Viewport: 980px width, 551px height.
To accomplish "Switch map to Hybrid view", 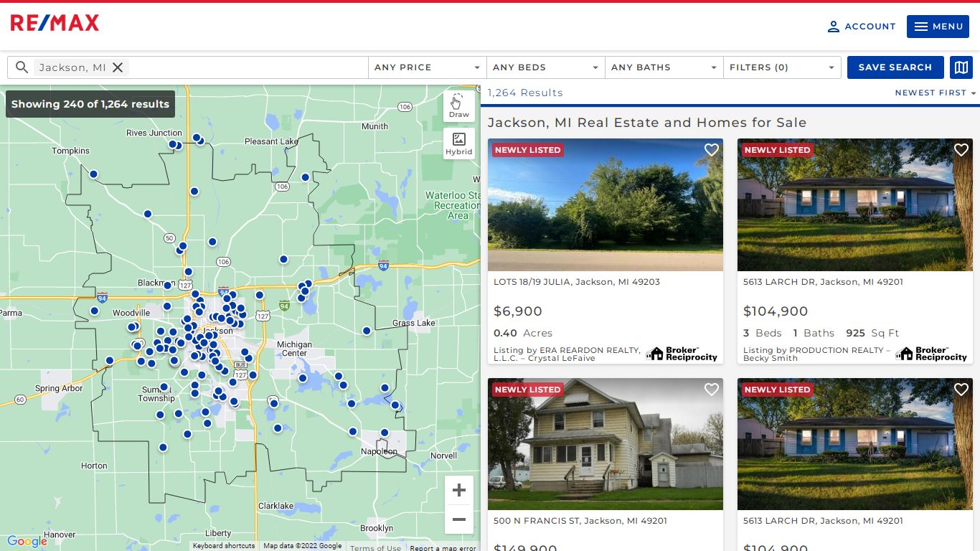I will point(459,143).
